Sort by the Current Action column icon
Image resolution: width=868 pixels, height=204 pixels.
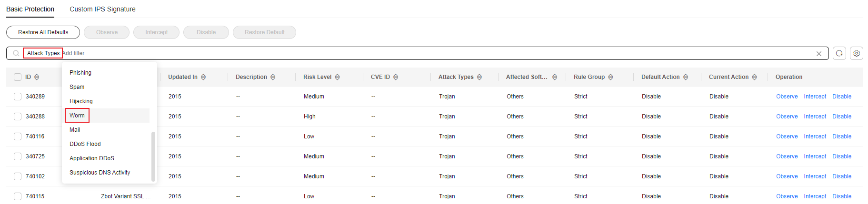pos(755,77)
